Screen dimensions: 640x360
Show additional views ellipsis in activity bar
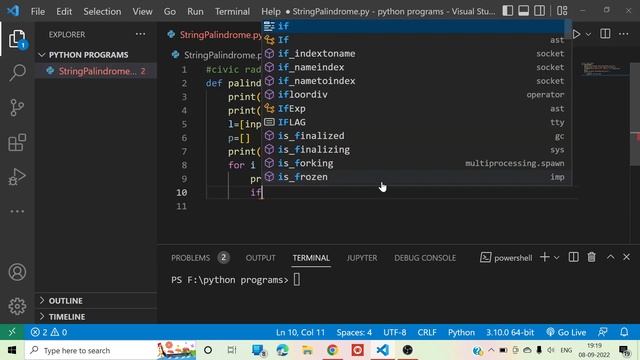pos(17,211)
